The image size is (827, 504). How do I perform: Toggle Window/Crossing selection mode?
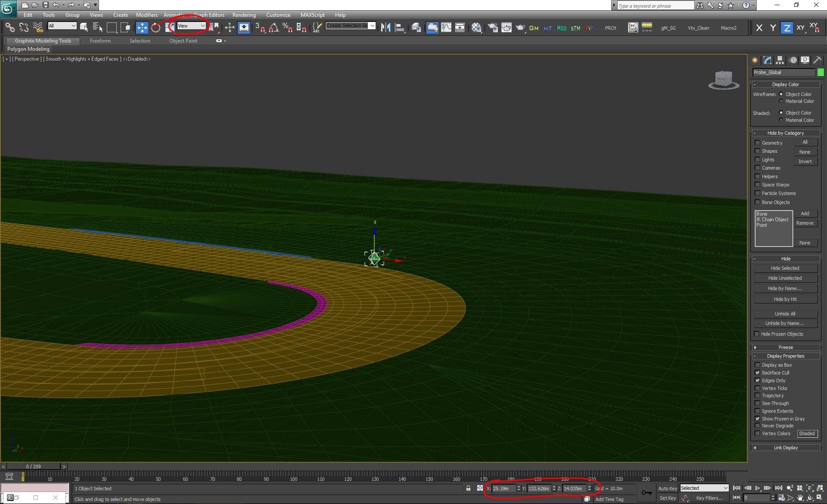pos(125,28)
